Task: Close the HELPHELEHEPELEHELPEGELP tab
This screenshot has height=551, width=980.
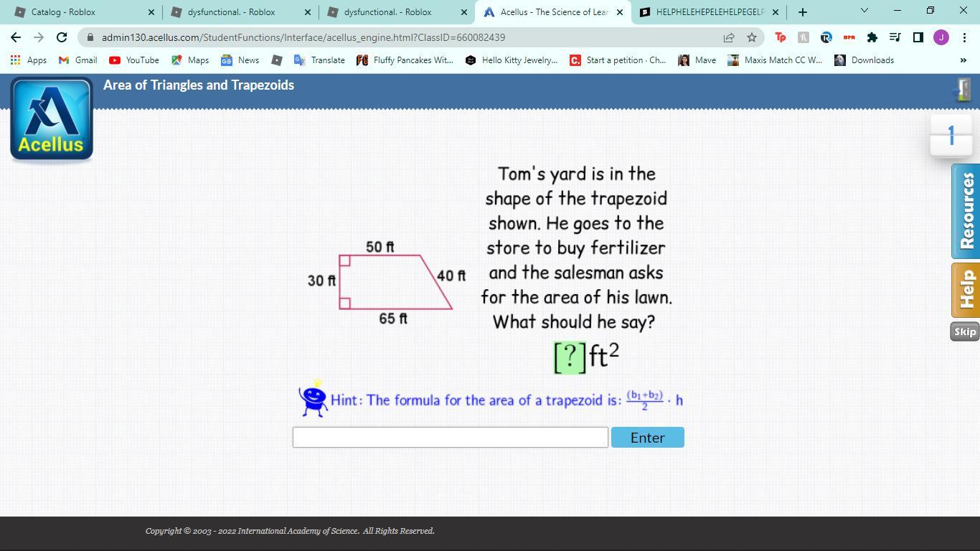Action: (x=775, y=12)
